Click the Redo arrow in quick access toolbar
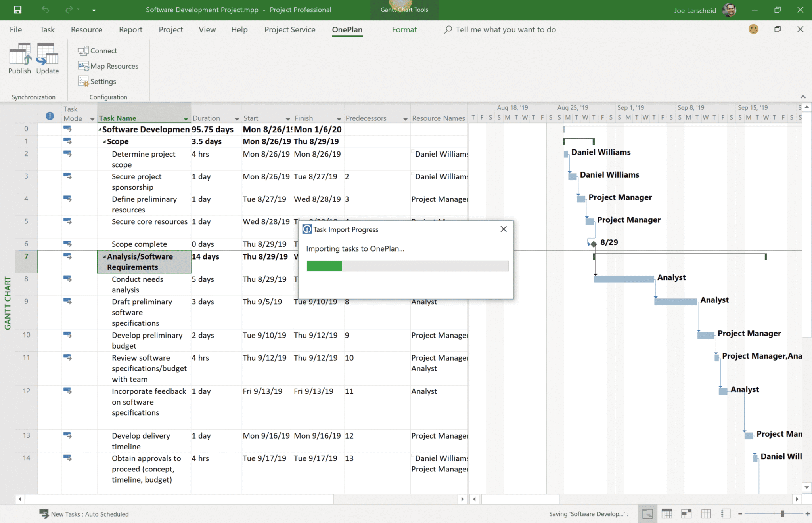 (x=69, y=10)
